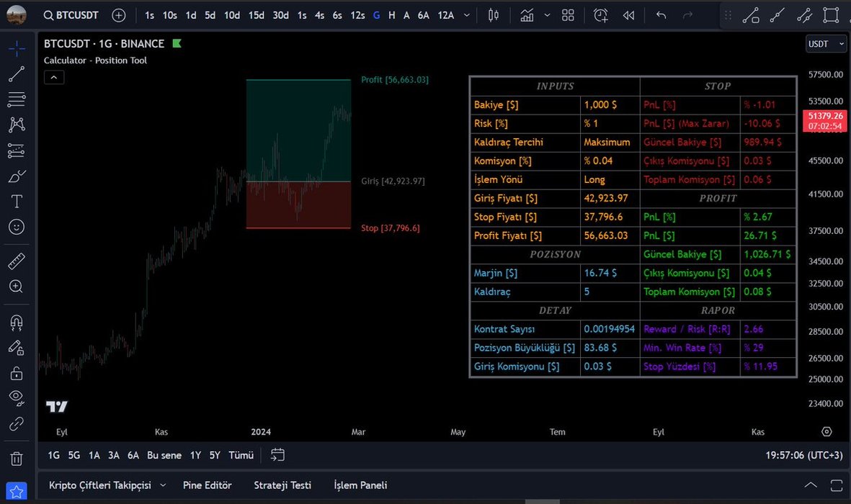Maximize the bottom panel
The width and height of the screenshot is (851, 504).
pyautogui.click(x=837, y=485)
